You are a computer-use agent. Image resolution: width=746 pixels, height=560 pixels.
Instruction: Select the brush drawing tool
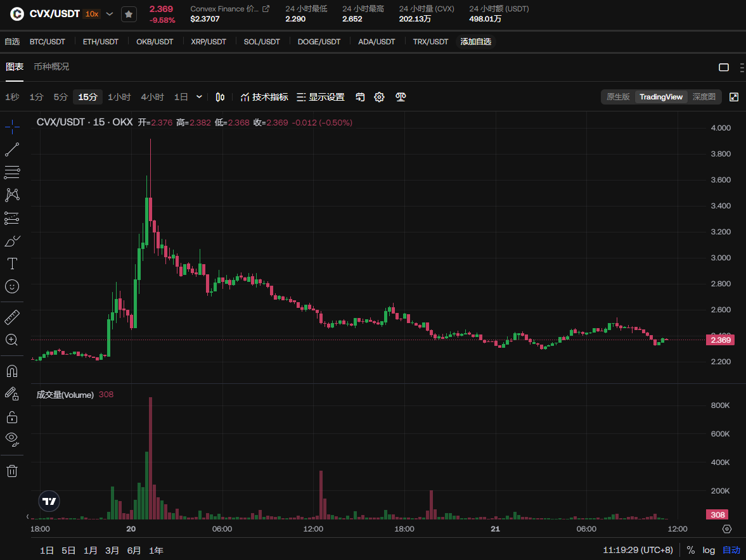point(12,241)
